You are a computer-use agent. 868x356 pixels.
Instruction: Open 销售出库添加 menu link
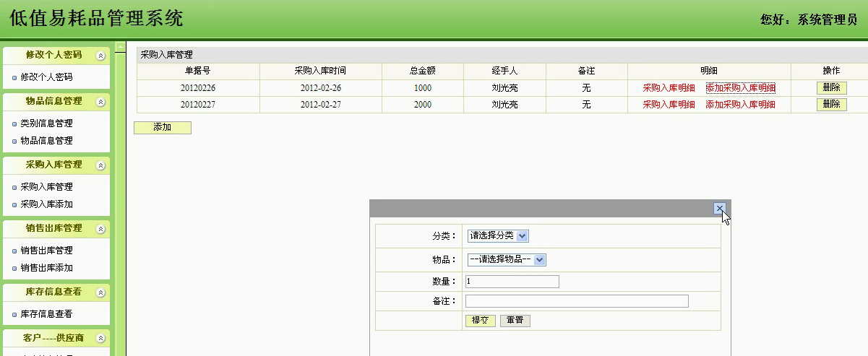coord(46,268)
